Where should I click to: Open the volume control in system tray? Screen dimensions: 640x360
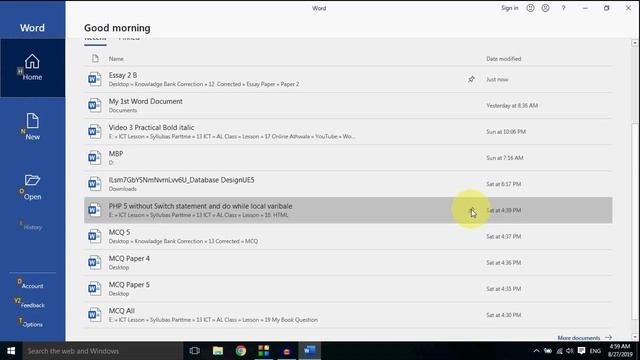point(570,351)
